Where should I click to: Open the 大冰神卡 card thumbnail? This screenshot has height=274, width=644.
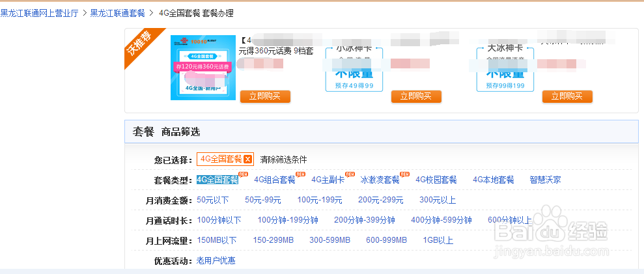pyautogui.click(x=505, y=68)
